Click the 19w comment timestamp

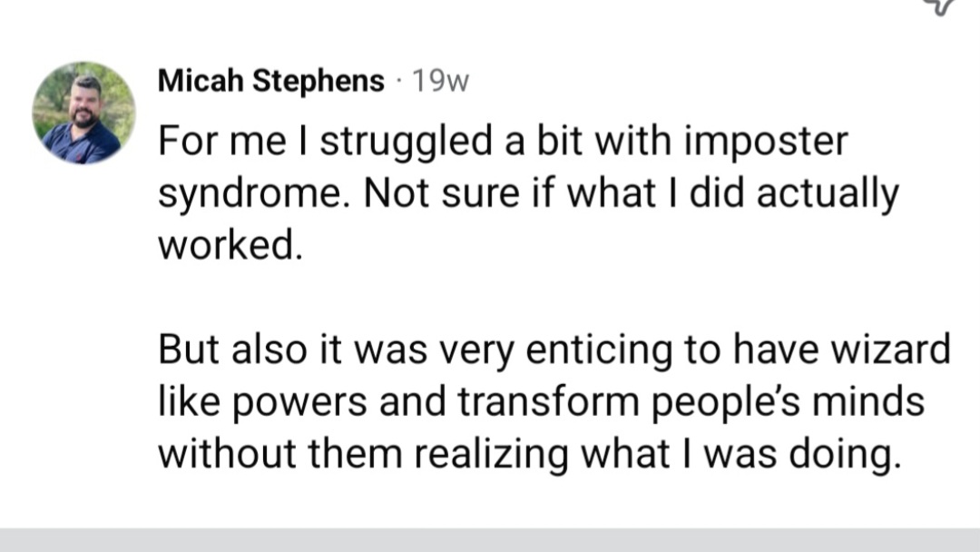440,82
